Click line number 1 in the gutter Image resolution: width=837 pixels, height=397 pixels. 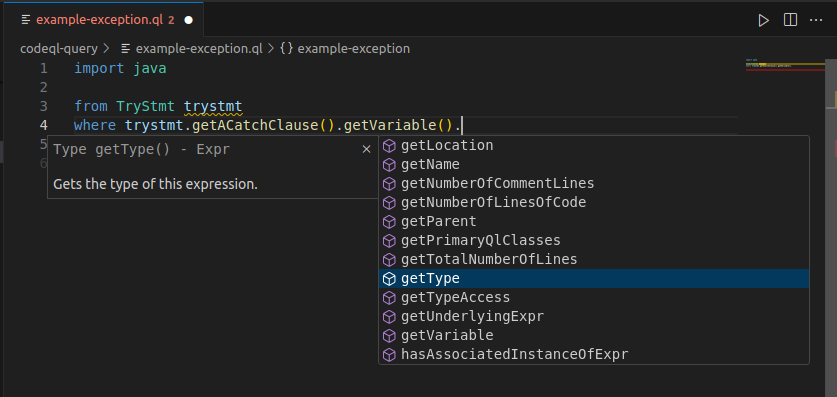[43, 68]
